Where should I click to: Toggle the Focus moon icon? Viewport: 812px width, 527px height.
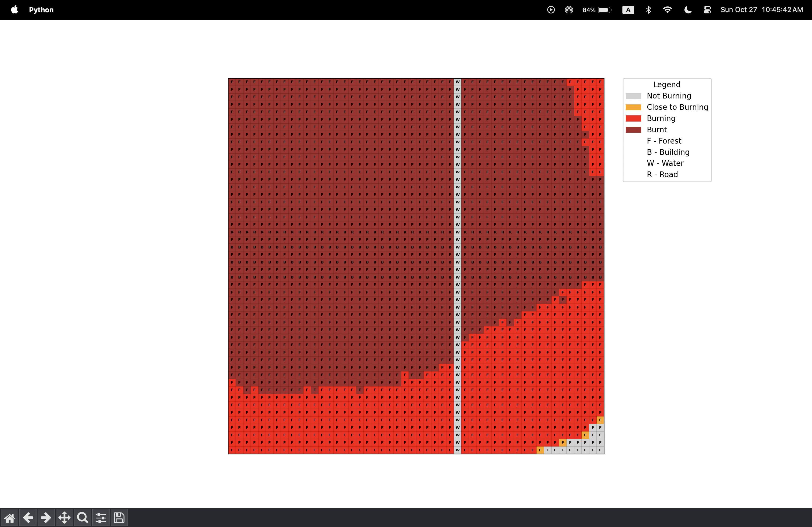[688, 10]
